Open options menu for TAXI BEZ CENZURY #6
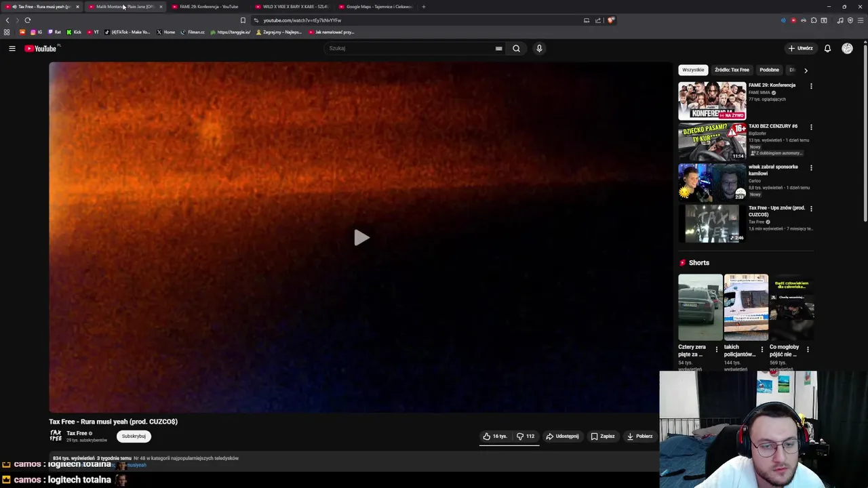Viewport: 868px width, 488px height. [811, 127]
